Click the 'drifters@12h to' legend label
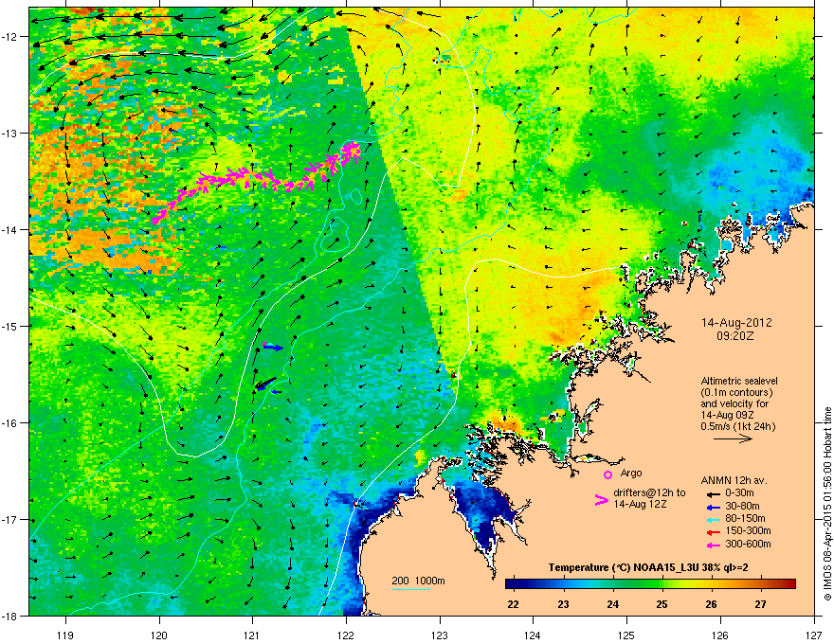This screenshot has height=644, width=834. (649, 493)
